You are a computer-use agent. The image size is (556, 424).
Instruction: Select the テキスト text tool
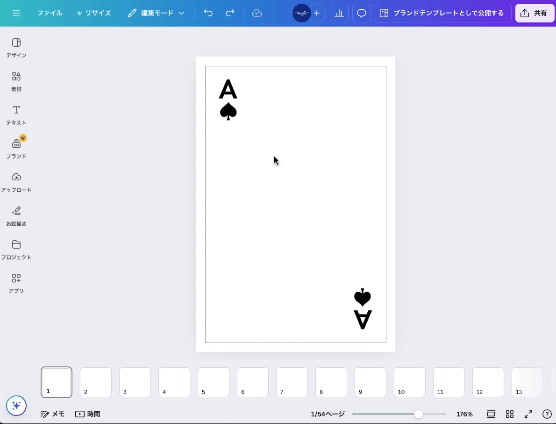tap(16, 115)
